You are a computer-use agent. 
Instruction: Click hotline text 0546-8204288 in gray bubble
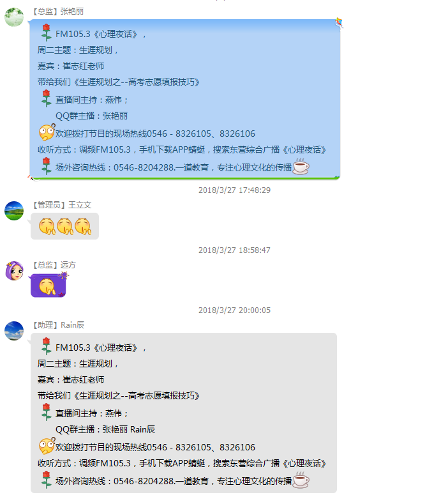(x=144, y=481)
